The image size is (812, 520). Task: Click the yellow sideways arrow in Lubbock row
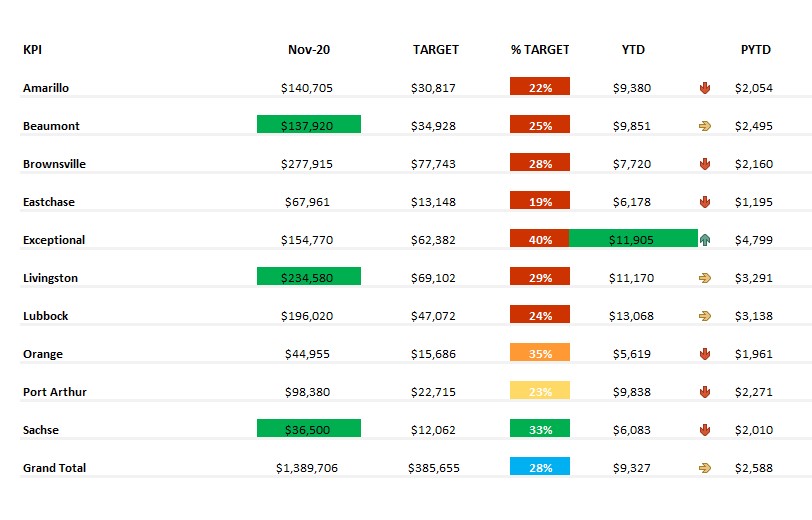704,316
